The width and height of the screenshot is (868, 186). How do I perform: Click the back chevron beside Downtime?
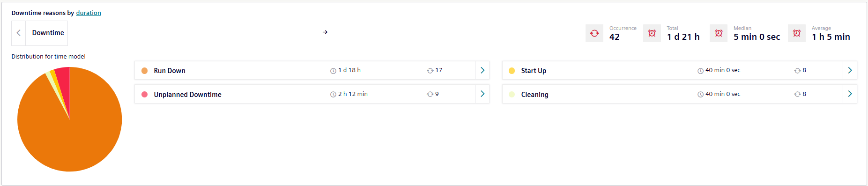tap(19, 33)
